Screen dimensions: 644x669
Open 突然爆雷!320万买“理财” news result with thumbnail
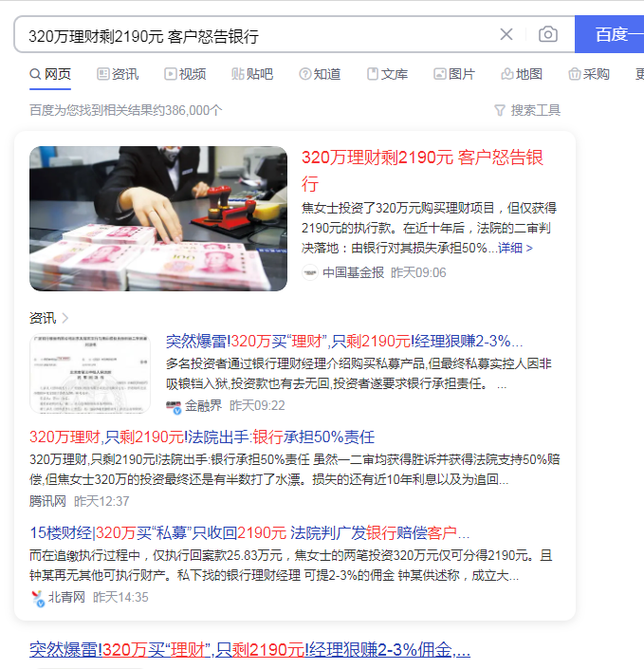click(x=344, y=342)
